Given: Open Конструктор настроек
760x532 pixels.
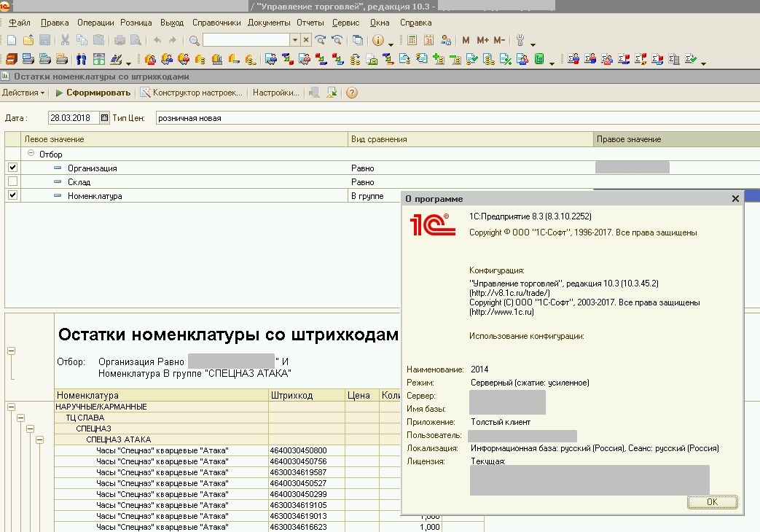Looking at the screenshot, I should pos(192,93).
